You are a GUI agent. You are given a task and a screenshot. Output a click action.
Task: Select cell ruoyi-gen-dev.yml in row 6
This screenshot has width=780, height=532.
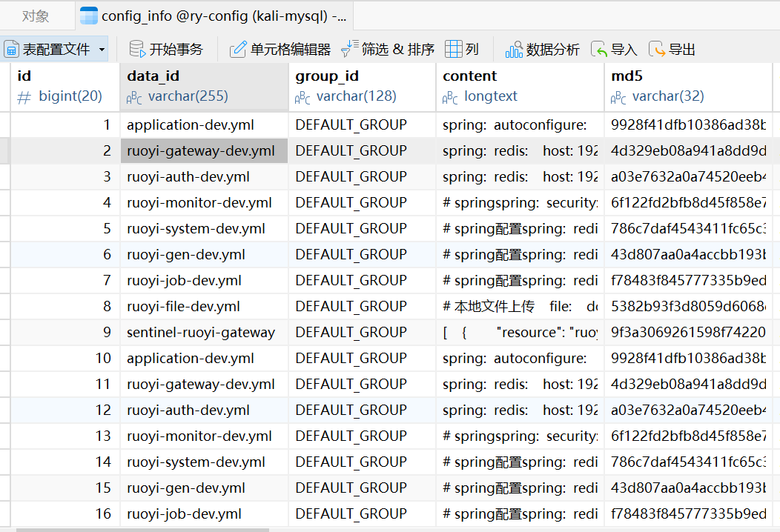[204, 254]
